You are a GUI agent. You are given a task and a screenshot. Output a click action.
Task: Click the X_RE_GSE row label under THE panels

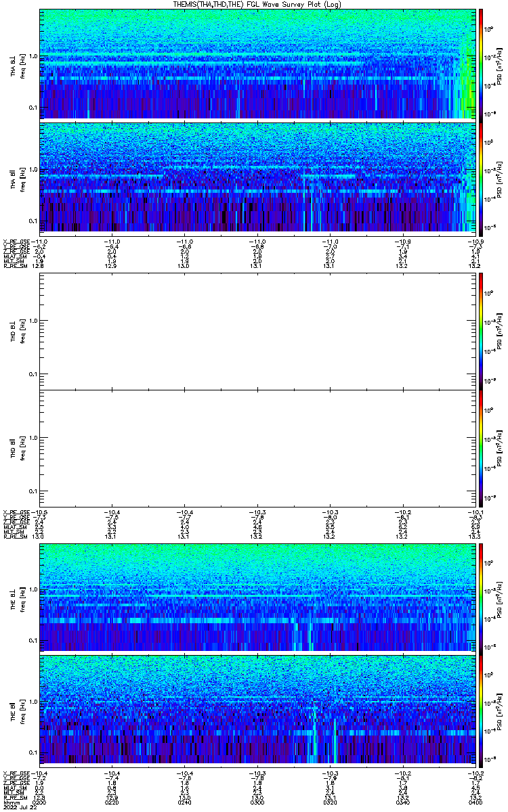16,773
